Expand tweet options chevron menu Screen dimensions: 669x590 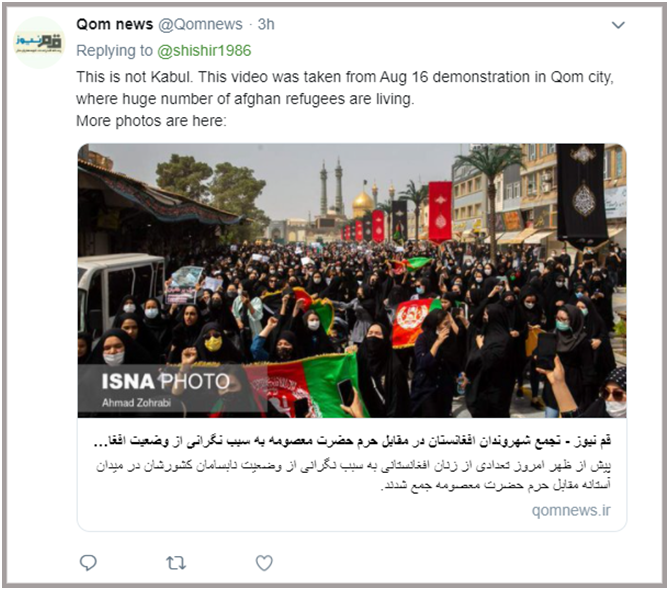(618, 25)
